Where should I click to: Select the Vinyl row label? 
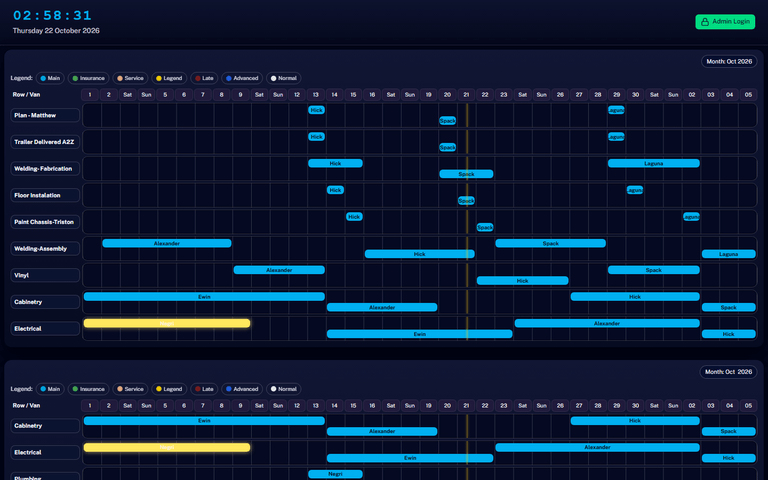click(45, 275)
